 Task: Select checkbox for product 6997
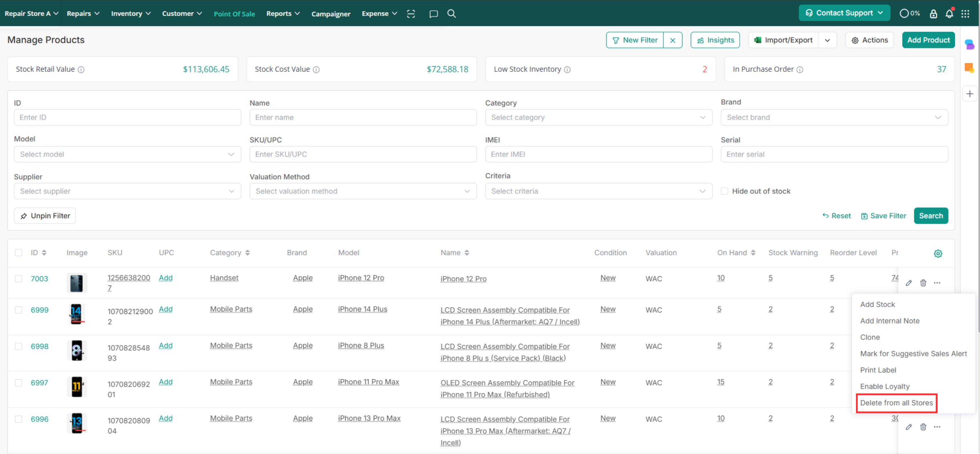pos(18,383)
